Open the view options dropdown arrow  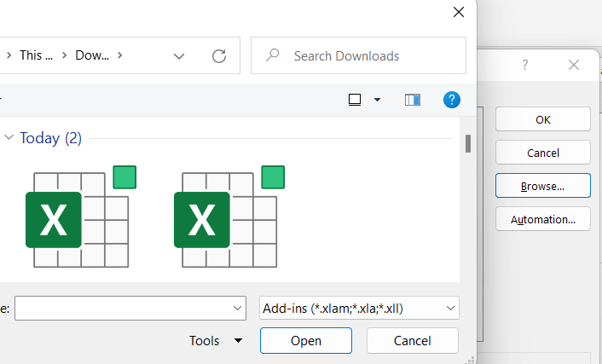377,100
